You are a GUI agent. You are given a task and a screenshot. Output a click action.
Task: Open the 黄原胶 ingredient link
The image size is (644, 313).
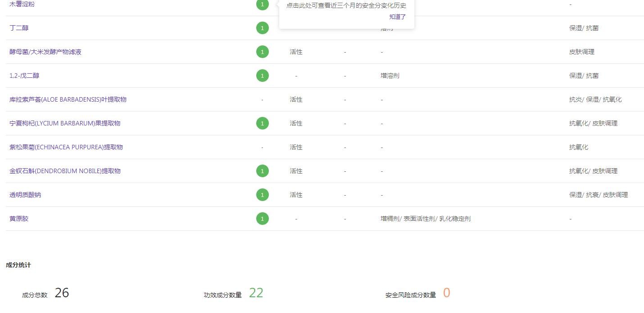point(19,219)
